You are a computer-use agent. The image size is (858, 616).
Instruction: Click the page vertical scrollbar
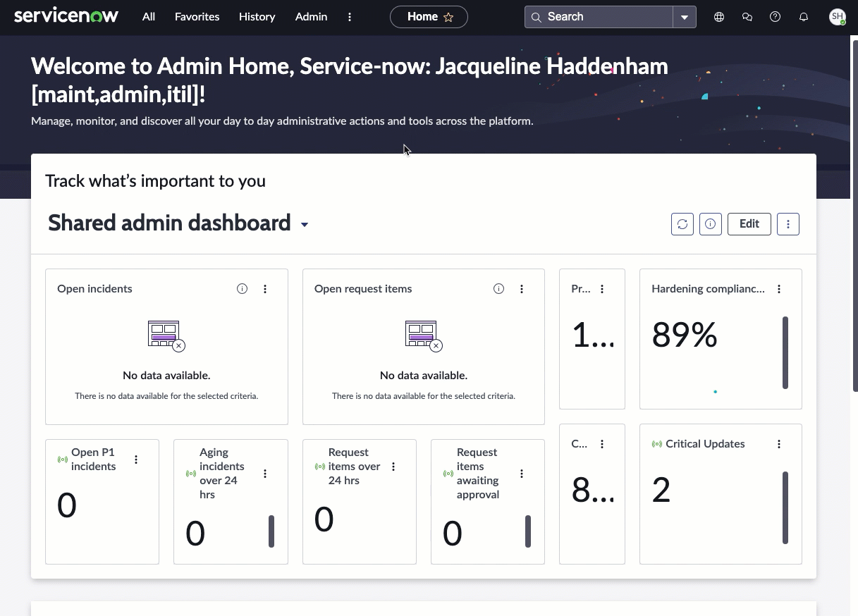[x=854, y=215]
